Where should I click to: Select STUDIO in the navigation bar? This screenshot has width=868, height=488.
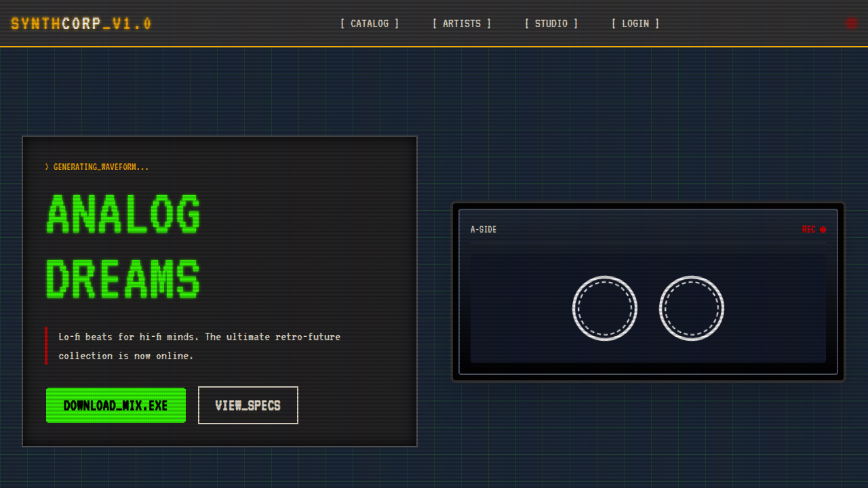click(551, 24)
